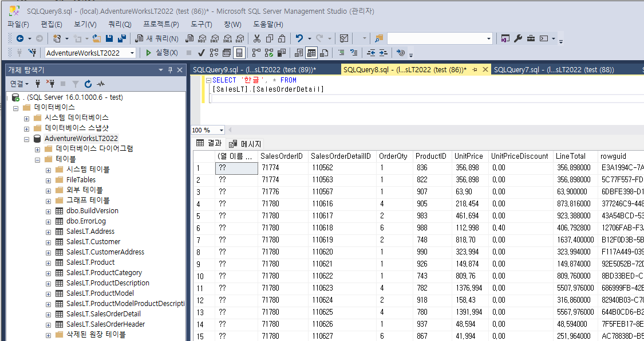The width and height of the screenshot is (644, 341).
Task: Switch output to Results to Text
Action: click(299, 53)
